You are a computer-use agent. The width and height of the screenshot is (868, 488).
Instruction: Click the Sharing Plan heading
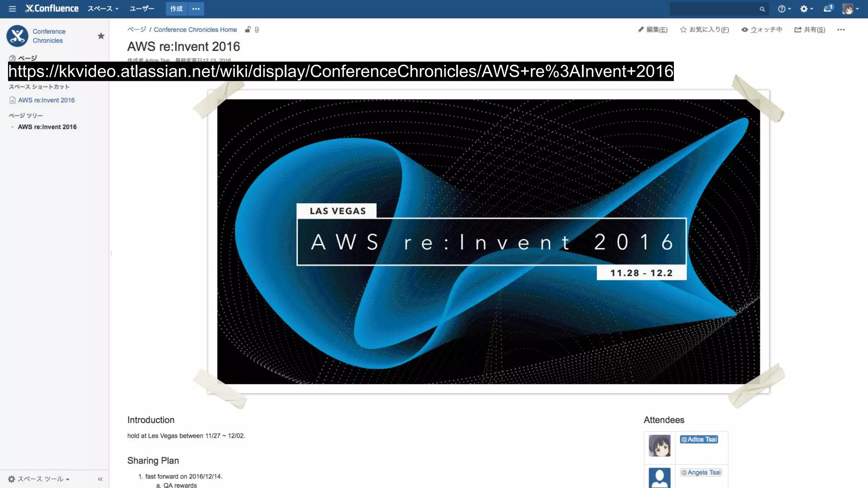click(x=153, y=460)
